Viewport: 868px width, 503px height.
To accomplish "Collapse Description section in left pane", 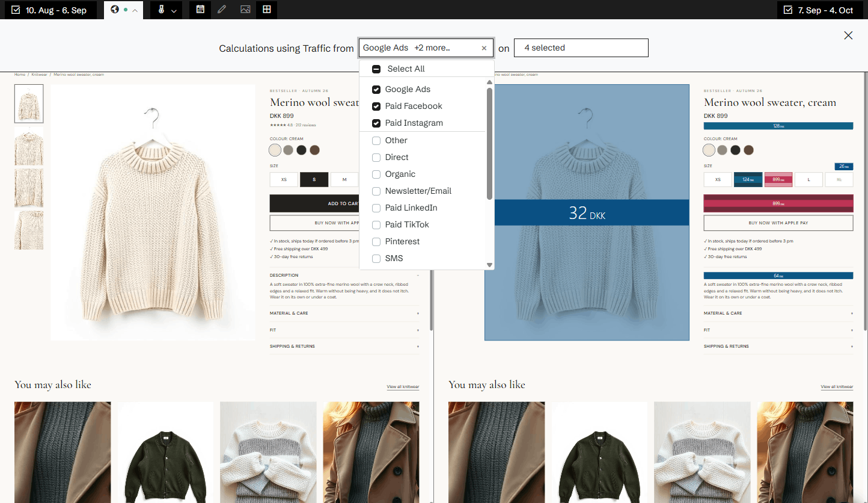I will pos(344,276).
